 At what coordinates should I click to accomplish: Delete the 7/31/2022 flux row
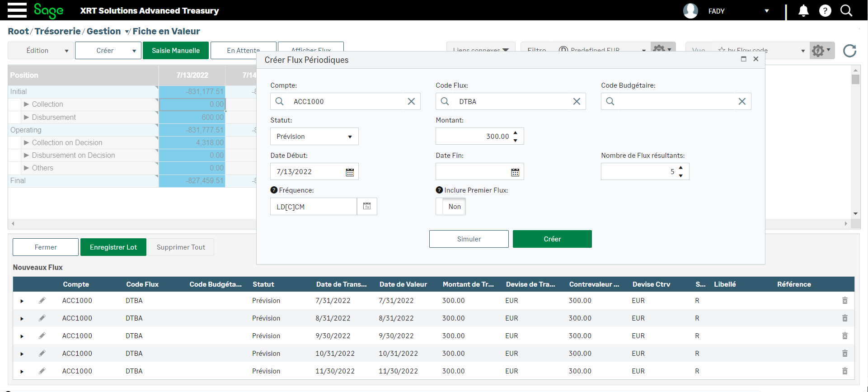tap(845, 301)
